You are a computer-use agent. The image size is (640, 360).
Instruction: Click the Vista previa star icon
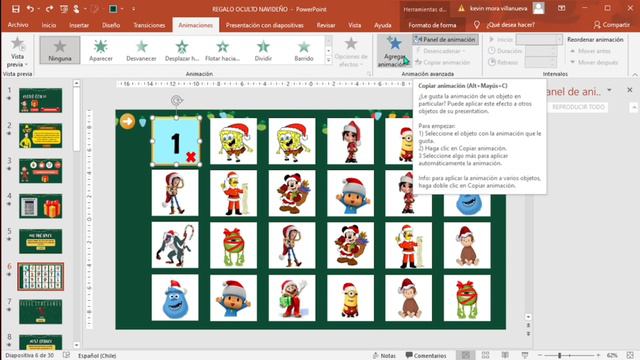click(x=17, y=43)
